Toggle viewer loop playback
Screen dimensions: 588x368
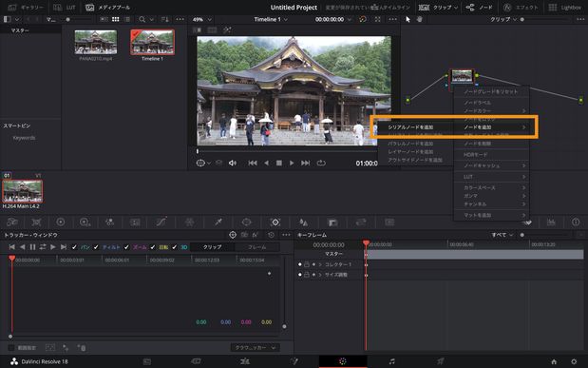coord(321,163)
